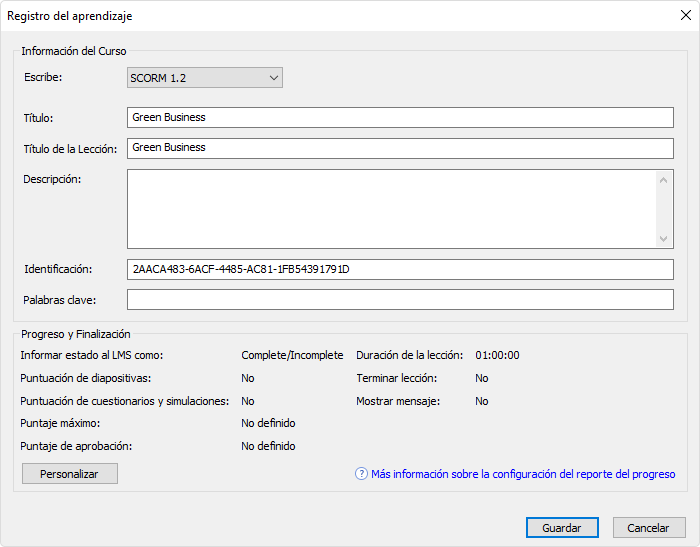Click the Complete/Incomplete status value

click(292, 355)
